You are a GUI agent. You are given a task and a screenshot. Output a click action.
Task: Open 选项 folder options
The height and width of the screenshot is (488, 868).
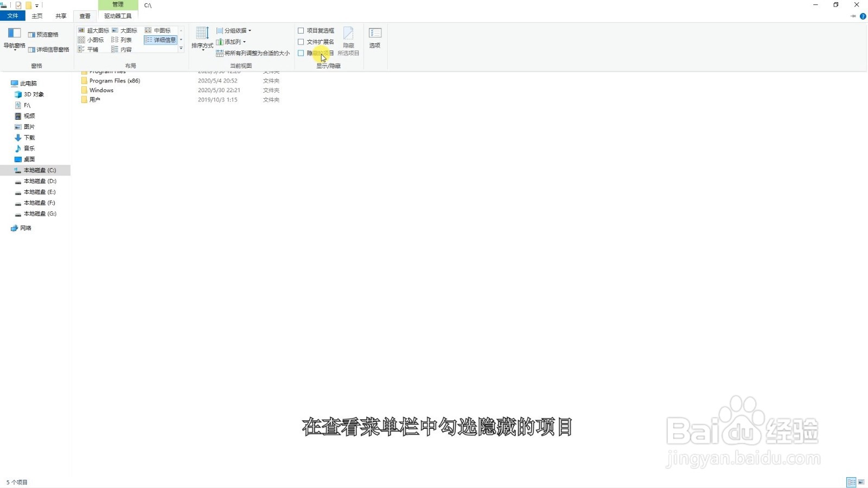[x=375, y=38]
